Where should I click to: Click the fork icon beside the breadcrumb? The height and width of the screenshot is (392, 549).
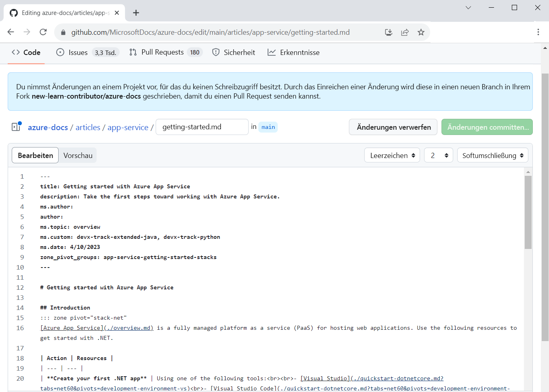coord(15,126)
